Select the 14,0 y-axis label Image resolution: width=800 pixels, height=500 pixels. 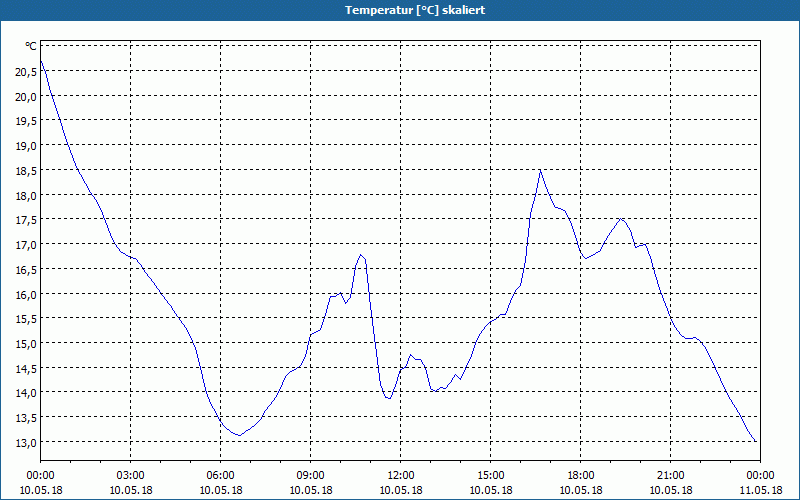click(26, 393)
